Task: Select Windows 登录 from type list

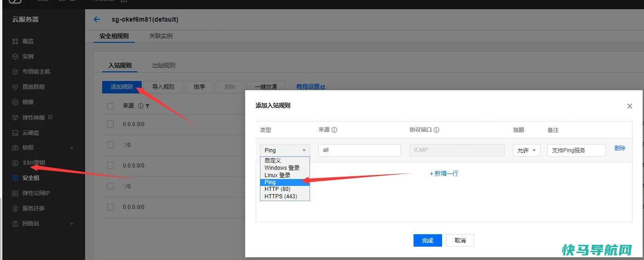Action: click(285, 168)
